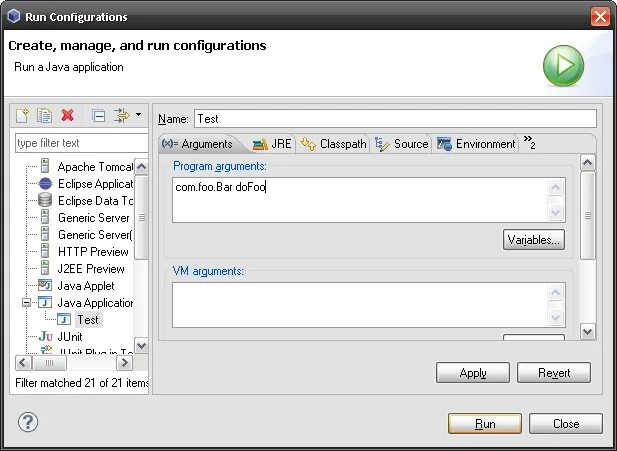Select Apache Tomcat in the tree
This screenshot has height=451, width=617.
(x=95, y=167)
